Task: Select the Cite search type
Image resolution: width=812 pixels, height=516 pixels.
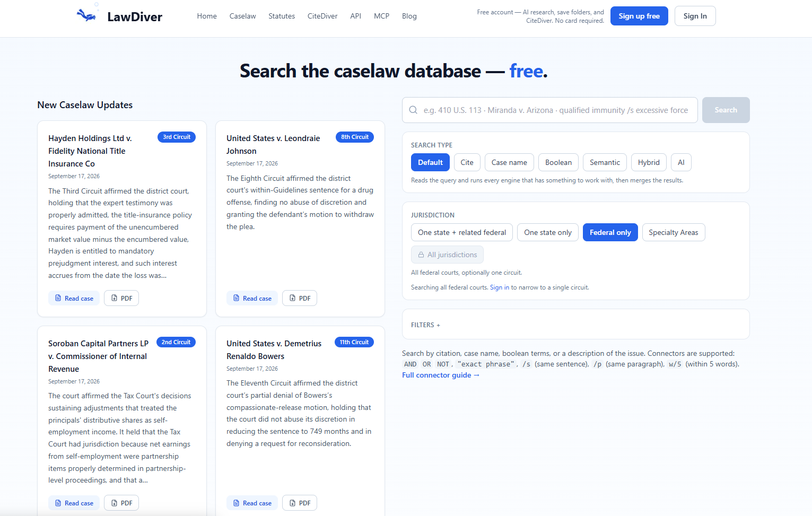Action: (x=467, y=162)
